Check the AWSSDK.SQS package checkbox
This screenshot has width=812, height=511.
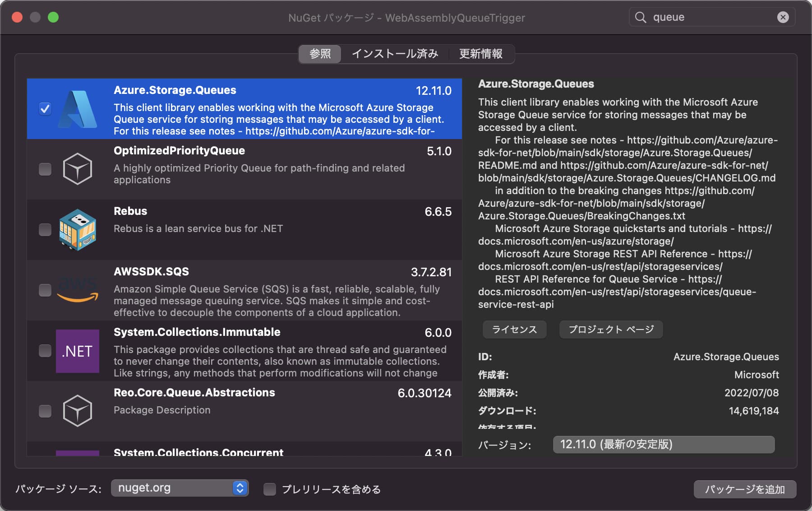coord(45,290)
